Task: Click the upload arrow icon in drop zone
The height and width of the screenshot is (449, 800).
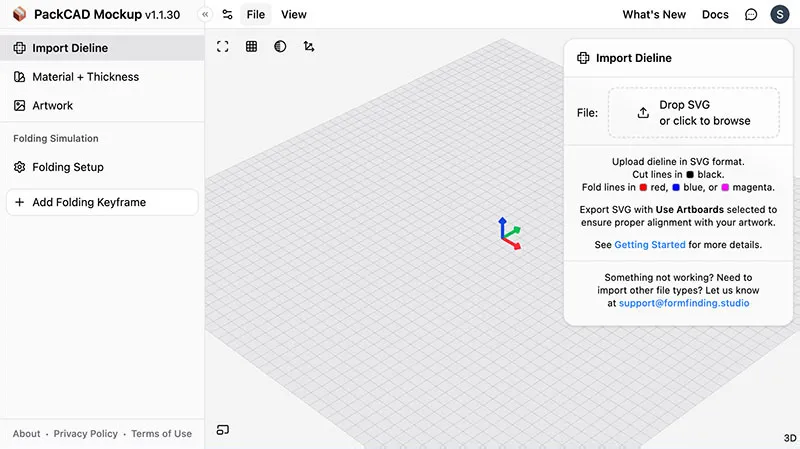Action: pos(643,113)
